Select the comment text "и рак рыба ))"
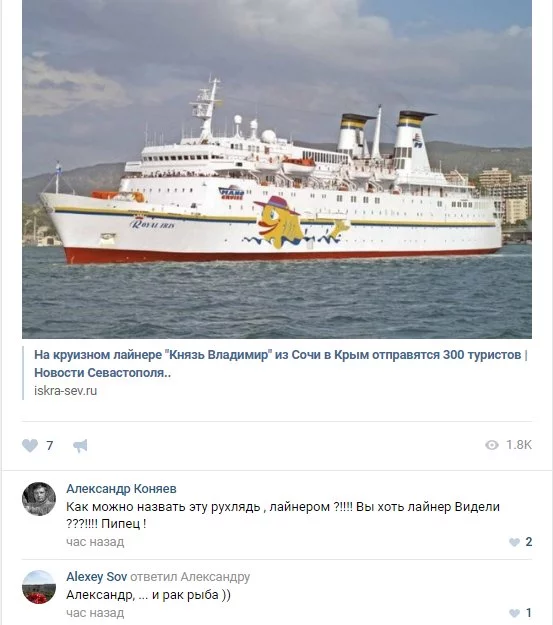Image resolution: width=553 pixels, height=625 pixels. (x=191, y=595)
